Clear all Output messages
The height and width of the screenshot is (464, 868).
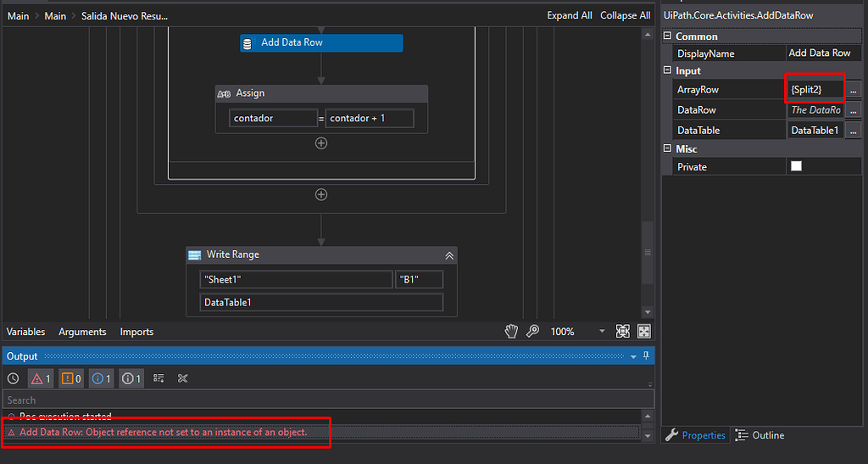183,378
